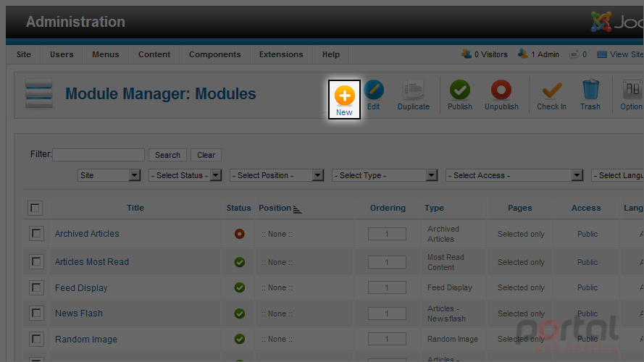Click into the Filter text field
The height and width of the screenshot is (362, 644).
pyautogui.click(x=99, y=155)
